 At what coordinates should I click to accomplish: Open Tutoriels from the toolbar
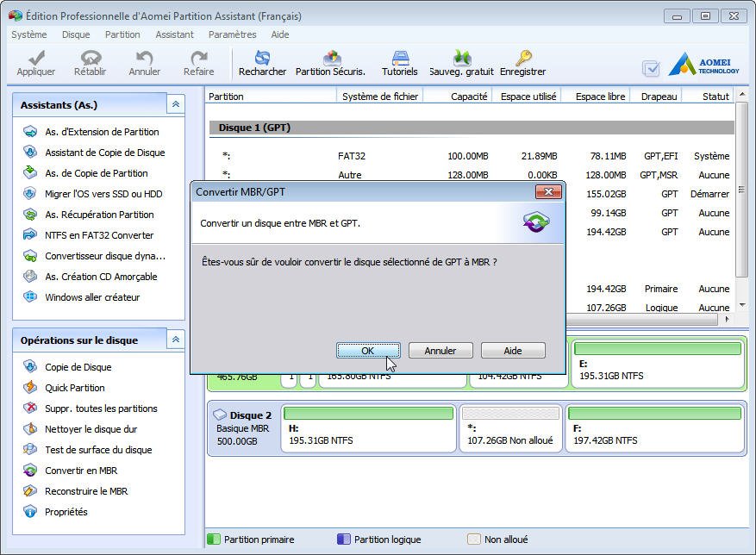(400, 63)
